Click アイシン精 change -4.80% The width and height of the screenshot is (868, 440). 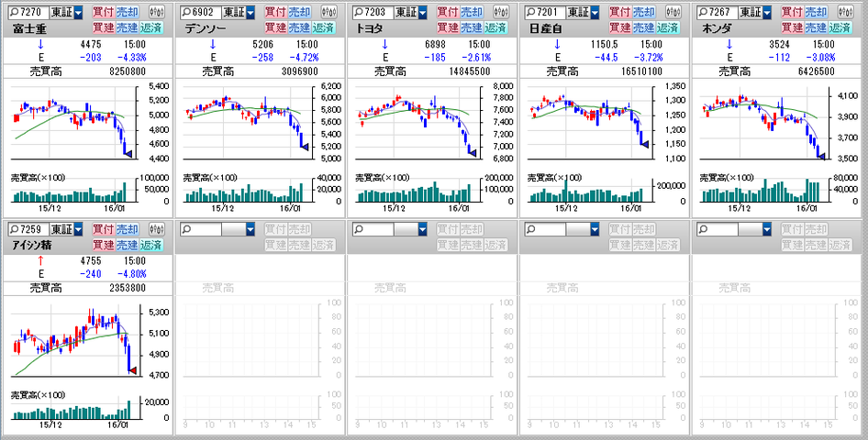pos(132,273)
